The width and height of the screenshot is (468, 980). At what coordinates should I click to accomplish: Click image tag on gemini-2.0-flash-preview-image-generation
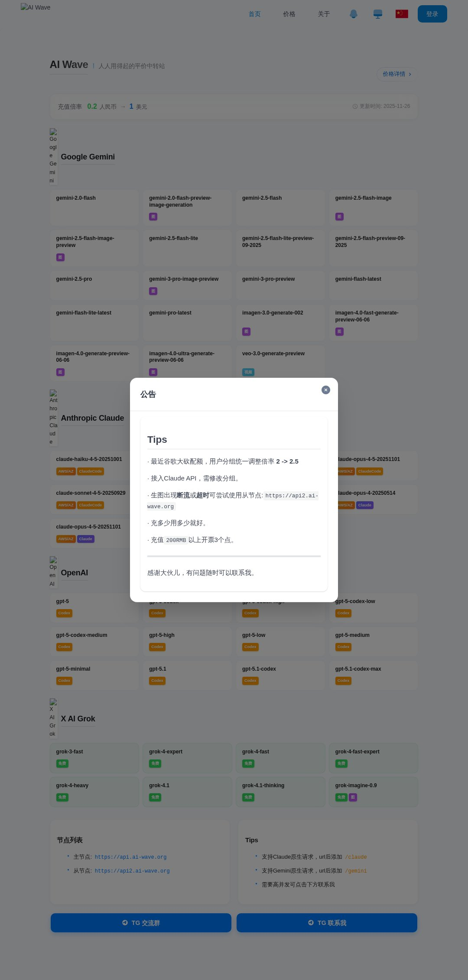[x=153, y=217]
